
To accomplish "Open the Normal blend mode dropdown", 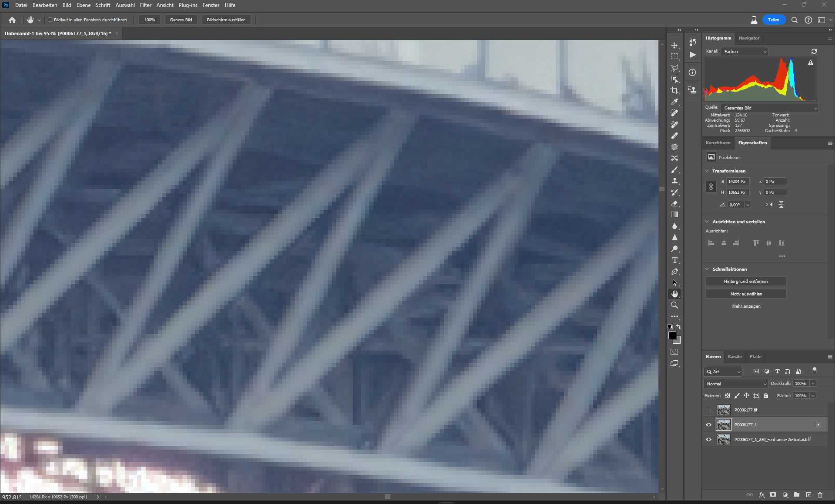I will [x=736, y=384].
